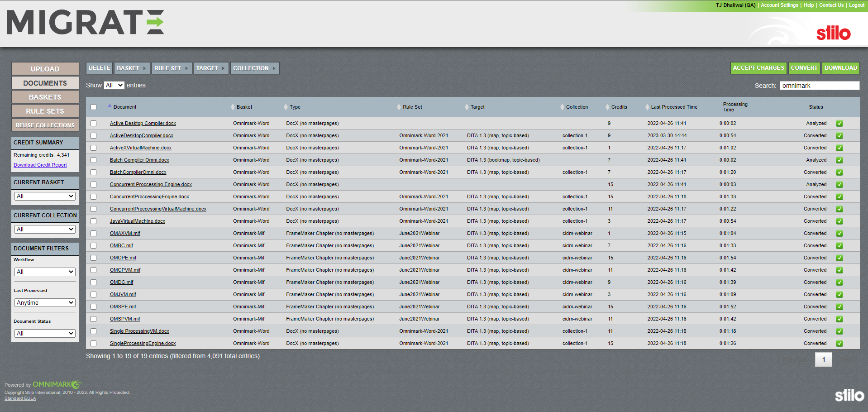Open the BASKET toolbar menu

tap(132, 68)
